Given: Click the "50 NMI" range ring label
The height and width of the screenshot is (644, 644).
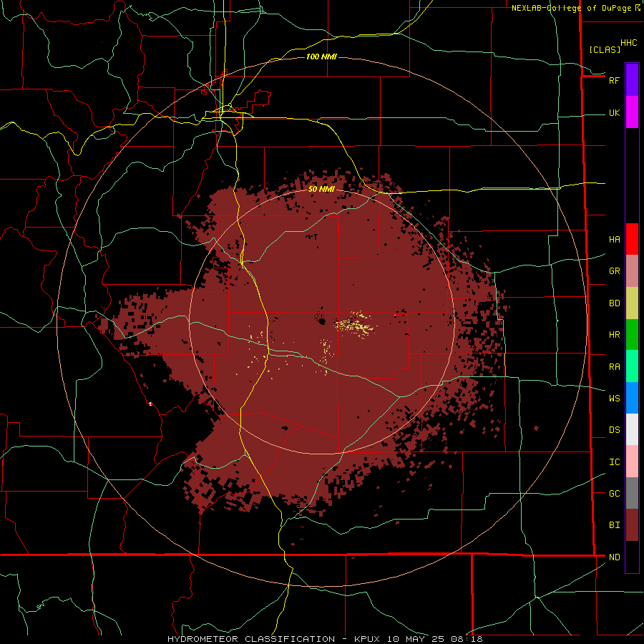Looking at the screenshot, I should (321, 189).
